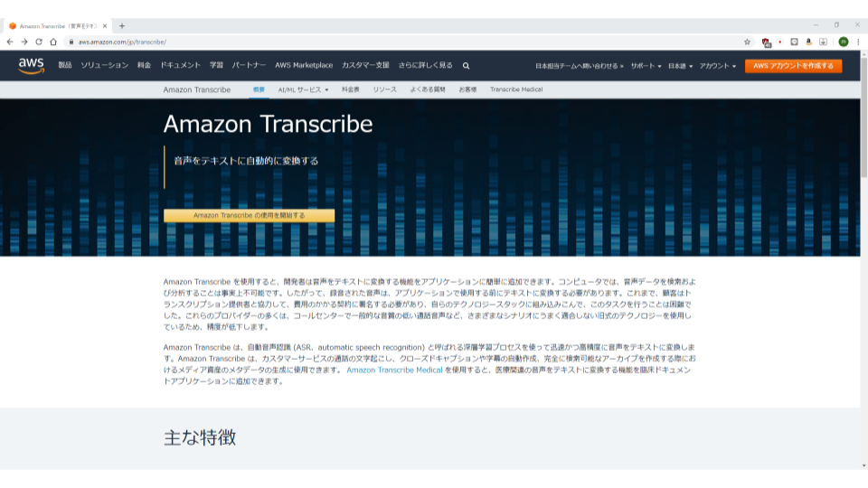
Task: Expand the 日本語 language dropdown
Action: pos(680,66)
